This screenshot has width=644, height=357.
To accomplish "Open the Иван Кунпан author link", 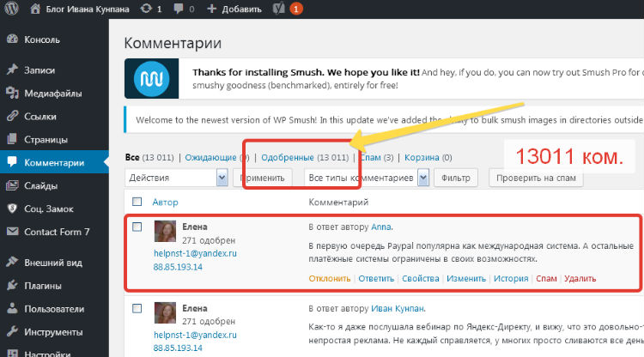I will tap(398, 308).
